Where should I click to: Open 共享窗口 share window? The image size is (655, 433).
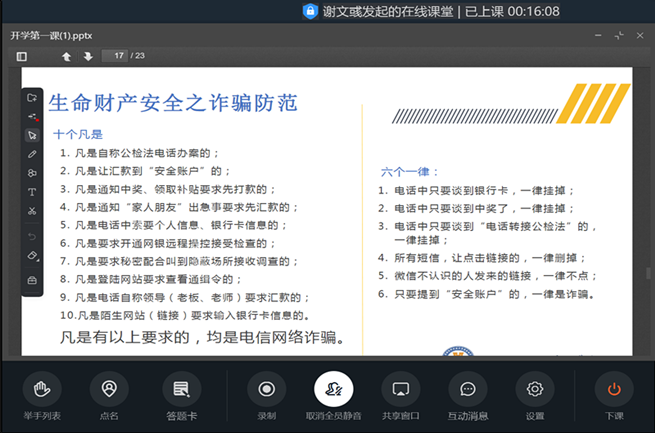click(401, 396)
